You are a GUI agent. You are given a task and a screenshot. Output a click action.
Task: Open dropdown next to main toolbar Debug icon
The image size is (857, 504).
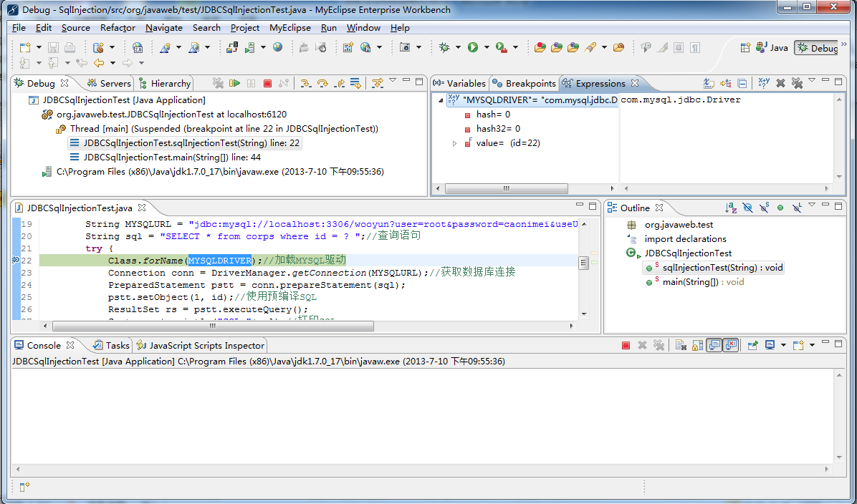coord(458,47)
